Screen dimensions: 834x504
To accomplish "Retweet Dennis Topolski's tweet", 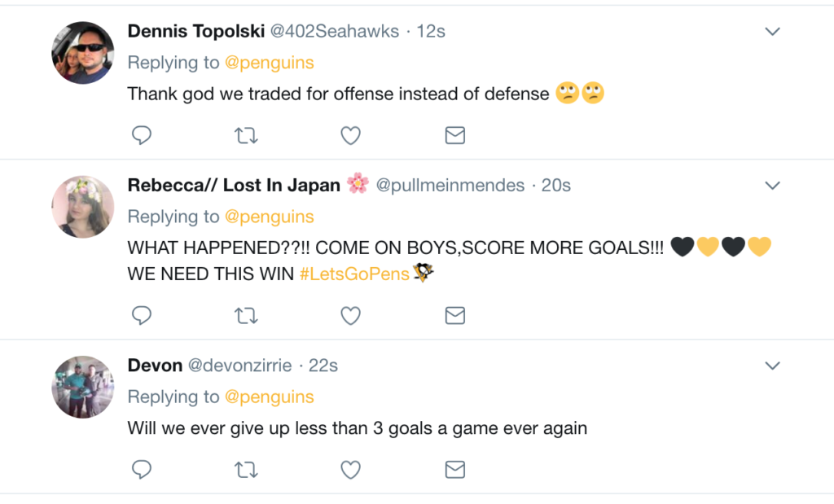I will click(x=246, y=135).
